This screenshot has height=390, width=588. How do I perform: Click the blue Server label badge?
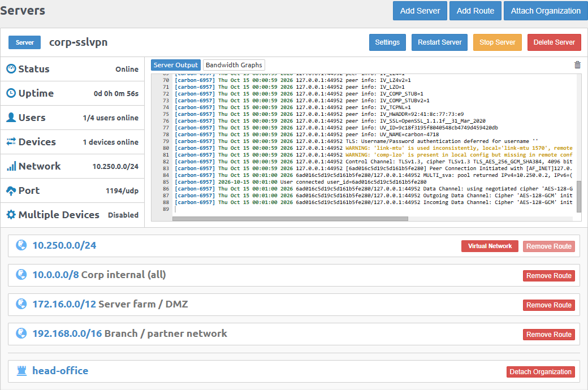click(25, 42)
